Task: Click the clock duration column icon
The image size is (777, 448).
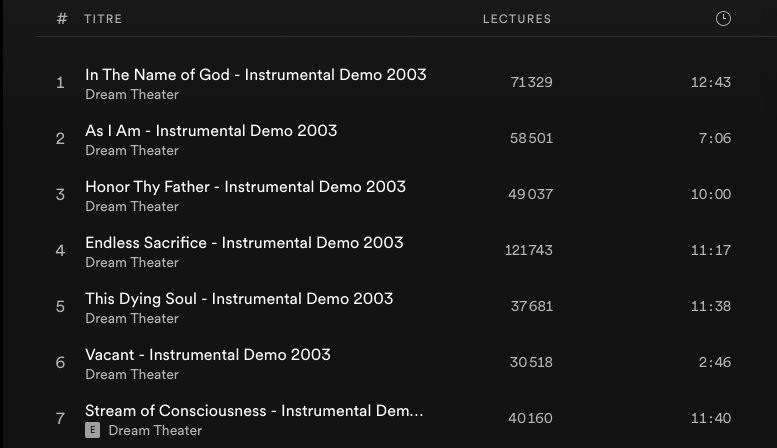Action: coord(723,19)
